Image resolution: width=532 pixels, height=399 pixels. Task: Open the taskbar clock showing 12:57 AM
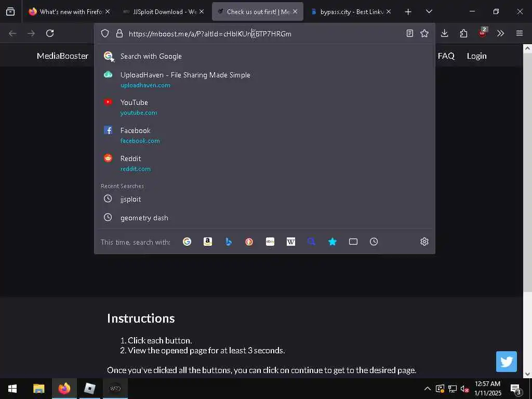[487, 389]
